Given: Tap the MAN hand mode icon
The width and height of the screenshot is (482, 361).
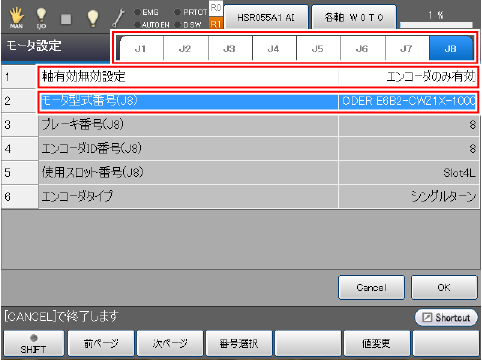Looking at the screenshot, I should click(x=16, y=18).
